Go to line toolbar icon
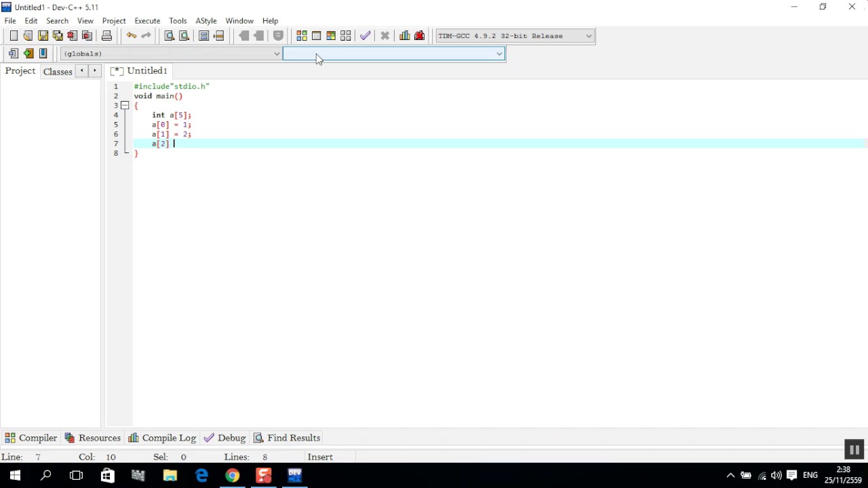 coord(219,36)
